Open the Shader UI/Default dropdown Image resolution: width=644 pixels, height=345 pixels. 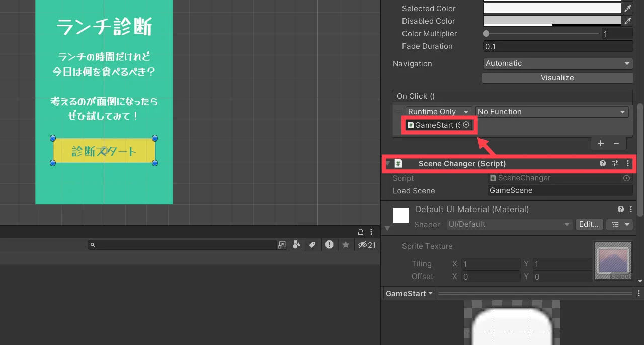tap(509, 224)
